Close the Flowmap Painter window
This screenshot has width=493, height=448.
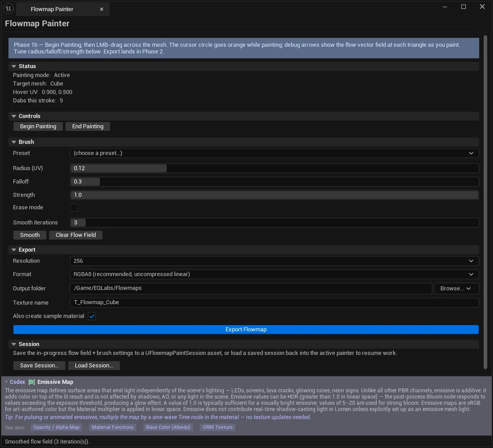tap(482, 7)
